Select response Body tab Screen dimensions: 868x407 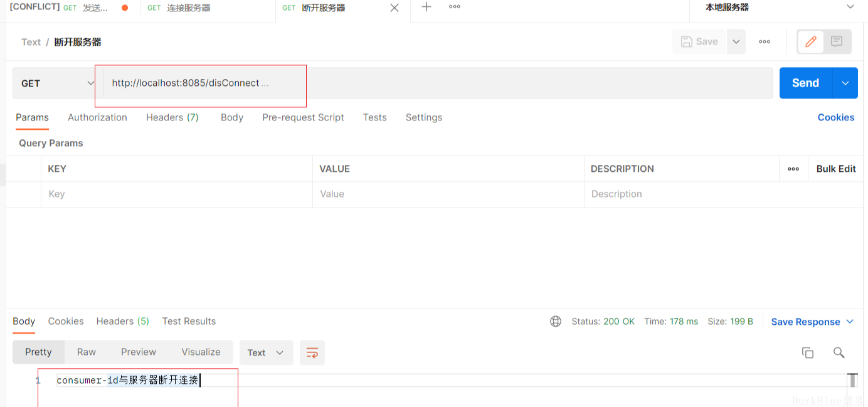[x=24, y=321]
